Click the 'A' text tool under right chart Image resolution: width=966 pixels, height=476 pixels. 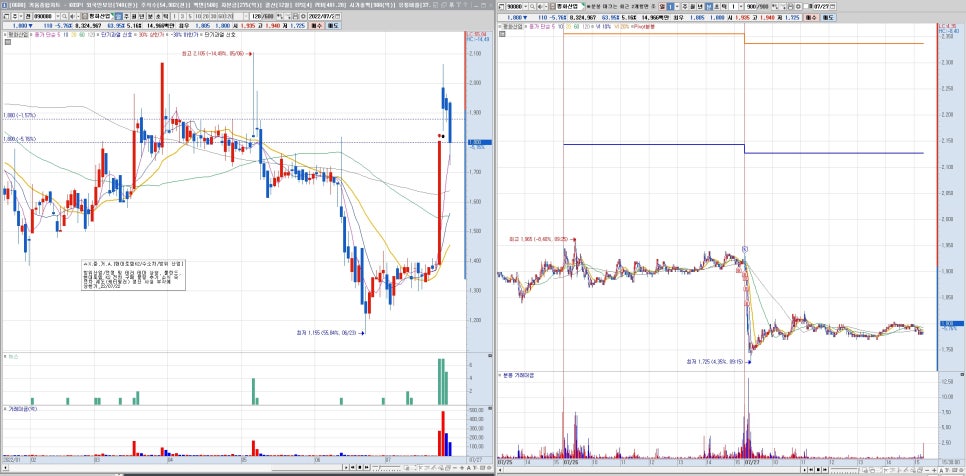point(941,470)
